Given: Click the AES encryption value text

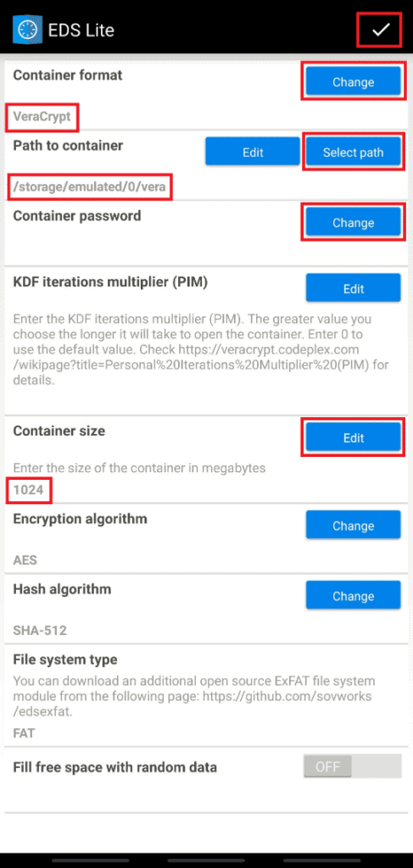Looking at the screenshot, I should click(25, 559).
